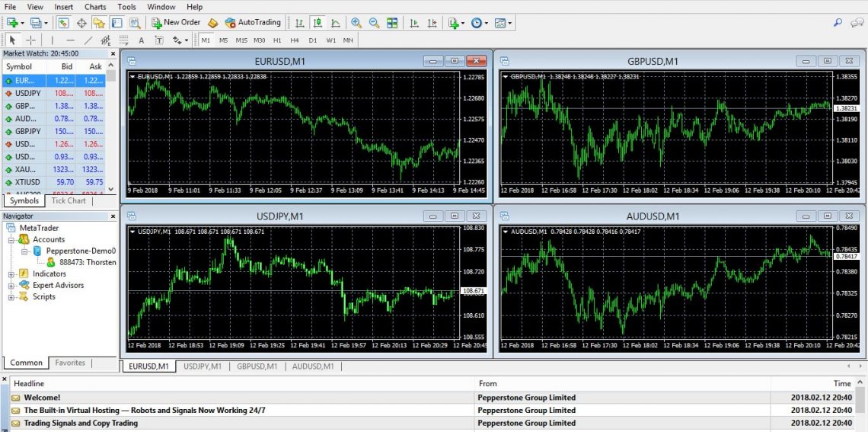Click the tile windows icon
Image resolution: width=868 pixels, height=432 pixels.
[392, 23]
